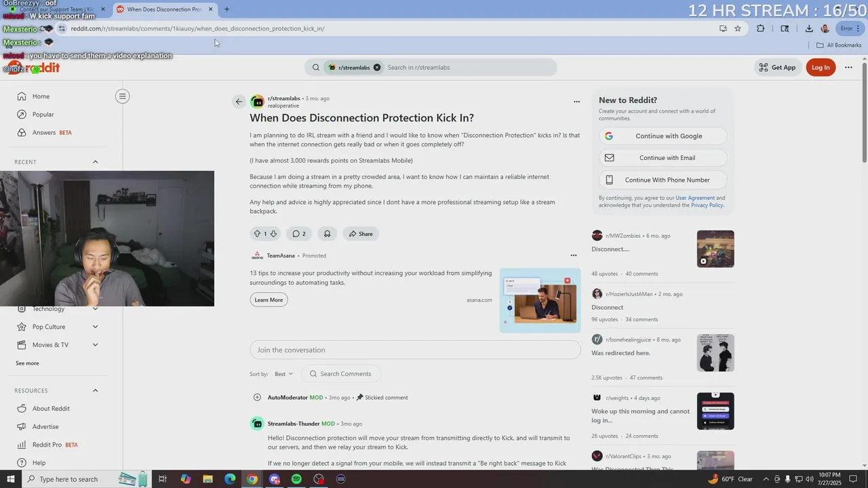Bookmark this page with the star icon
Viewport: 868px width, 488px height.
point(738,28)
